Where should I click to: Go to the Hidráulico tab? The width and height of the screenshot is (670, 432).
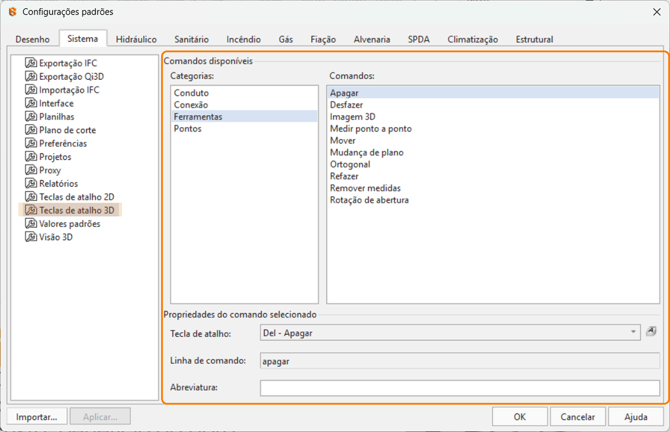[x=136, y=39]
